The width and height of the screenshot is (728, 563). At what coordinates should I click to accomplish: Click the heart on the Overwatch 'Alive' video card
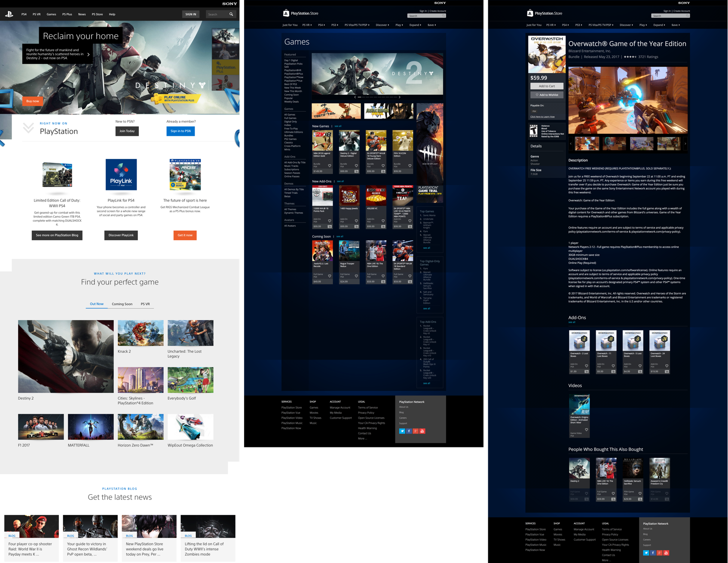tap(587, 429)
